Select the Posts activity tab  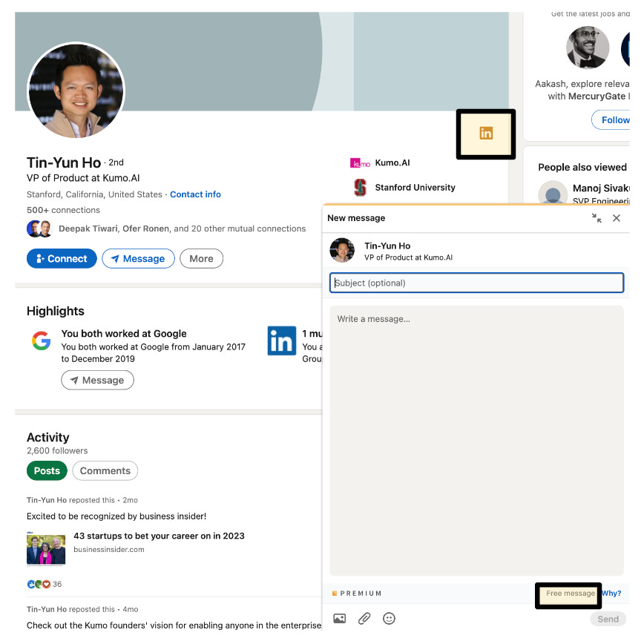(47, 470)
